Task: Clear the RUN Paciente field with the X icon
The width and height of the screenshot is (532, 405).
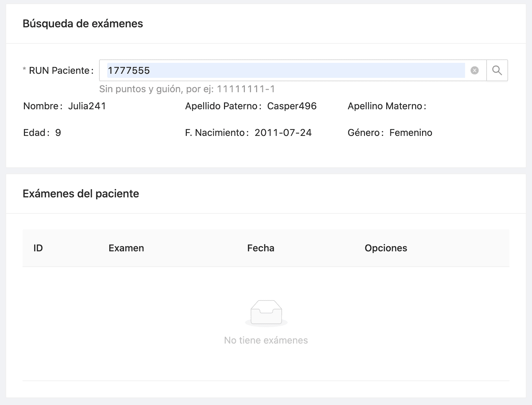Action: click(x=474, y=70)
